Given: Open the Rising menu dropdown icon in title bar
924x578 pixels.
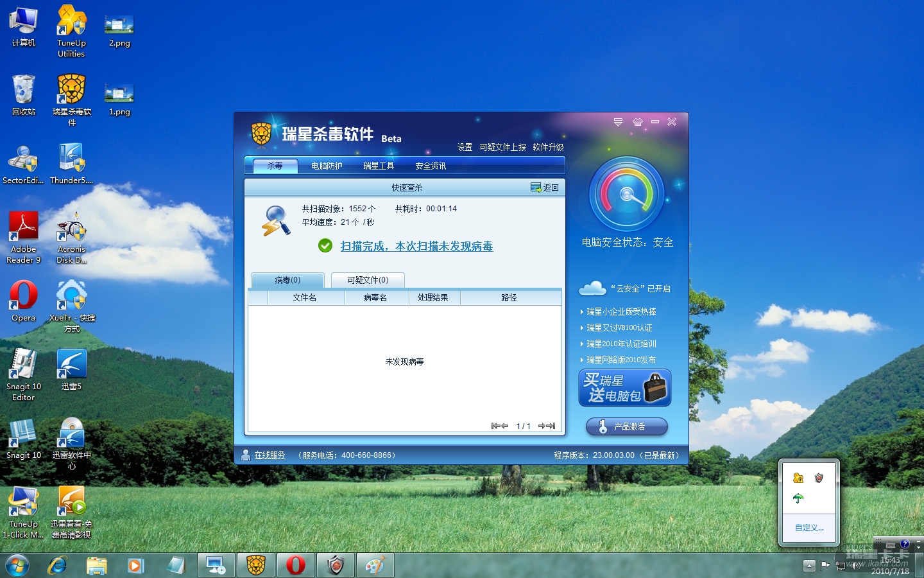Looking at the screenshot, I should (x=618, y=122).
